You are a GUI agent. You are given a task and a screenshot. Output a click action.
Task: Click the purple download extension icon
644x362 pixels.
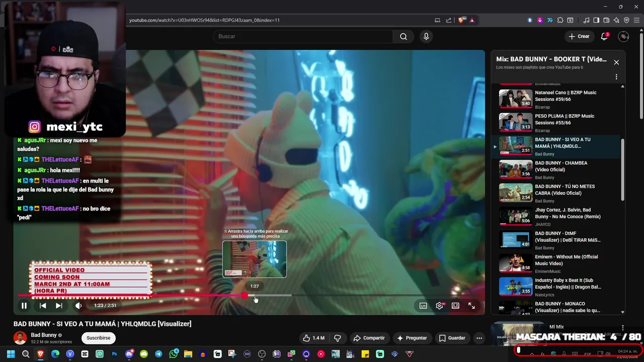coord(540,20)
